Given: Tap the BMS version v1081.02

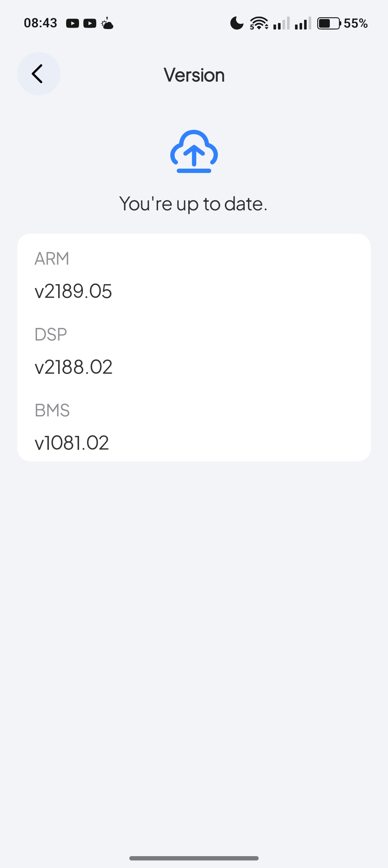Looking at the screenshot, I should pyautogui.click(x=72, y=443).
